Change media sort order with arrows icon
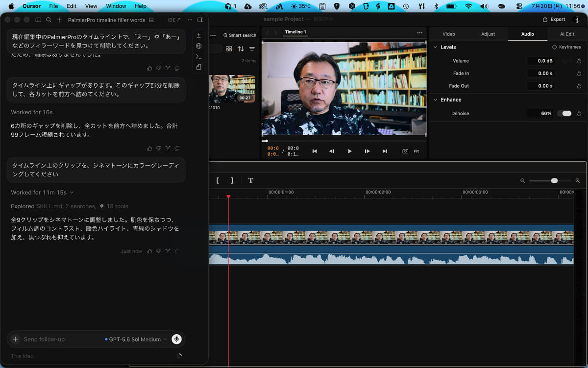Image resolution: width=588 pixels, height=368 pixels. (x=241, y=49)
